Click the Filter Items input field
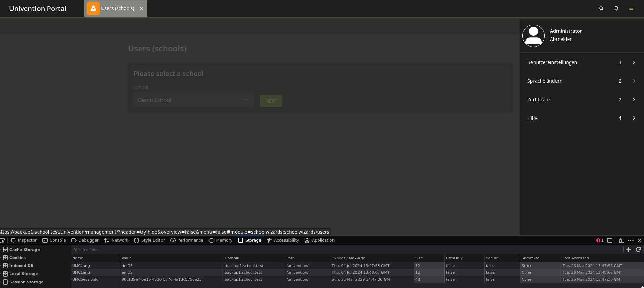Image resolution: width=644 pixels, height=288 pixels. click(x=169, y=250)
